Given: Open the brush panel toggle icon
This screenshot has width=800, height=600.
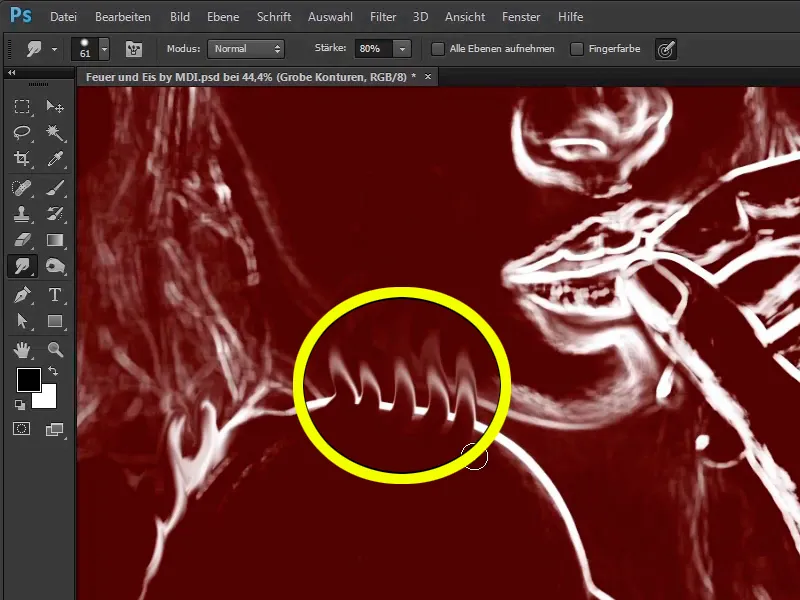Looking at the screenshot, I should point(134,49).
